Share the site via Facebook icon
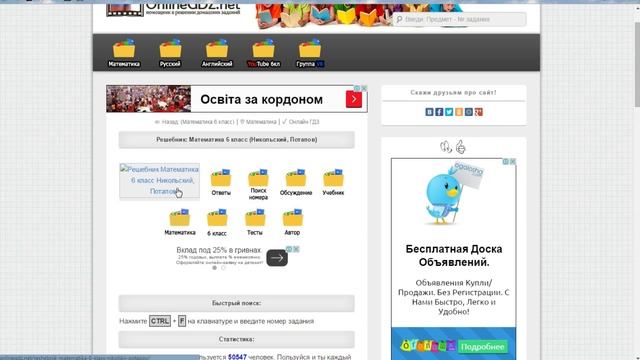The height and width of the screenshot is (360, 640). click(439, 112)
